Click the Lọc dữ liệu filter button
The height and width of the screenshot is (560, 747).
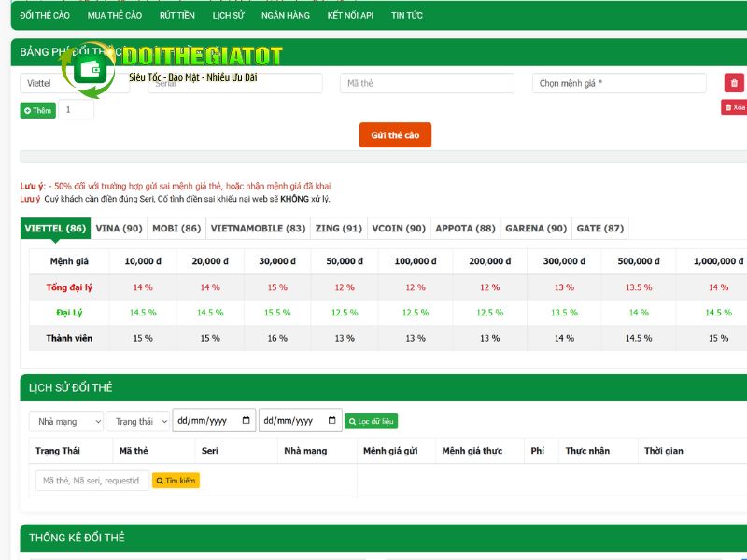pyautogui.click(x=371, y=421)
